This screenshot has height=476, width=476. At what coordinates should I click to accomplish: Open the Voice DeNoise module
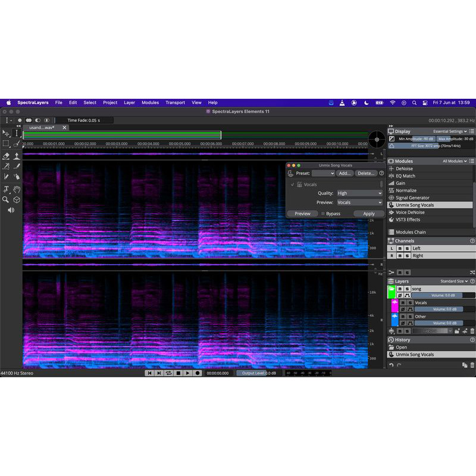(430, 212)
